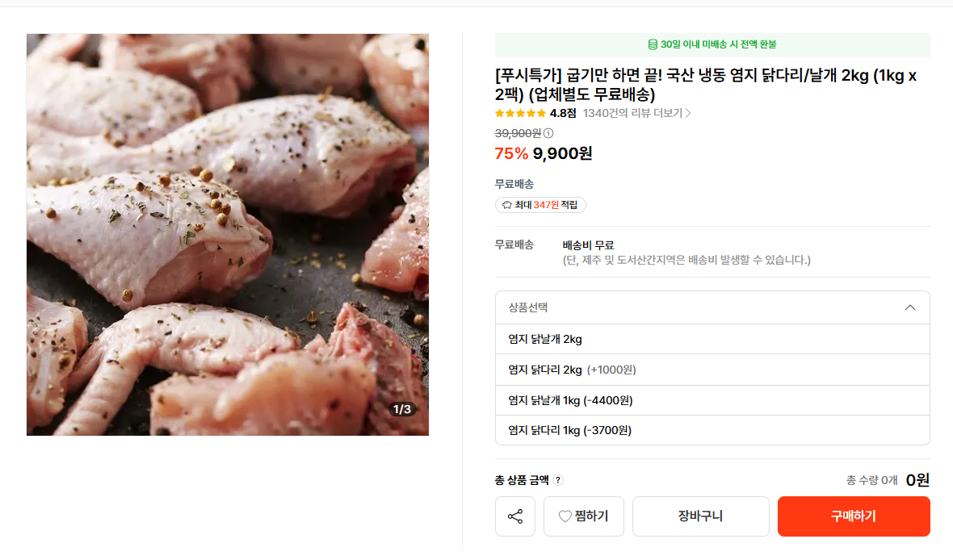Image resolution: width=953 pixels, height=560 pixels.
Task: Click the up chevron in 상품선택
Action: [x=910, y=307]
